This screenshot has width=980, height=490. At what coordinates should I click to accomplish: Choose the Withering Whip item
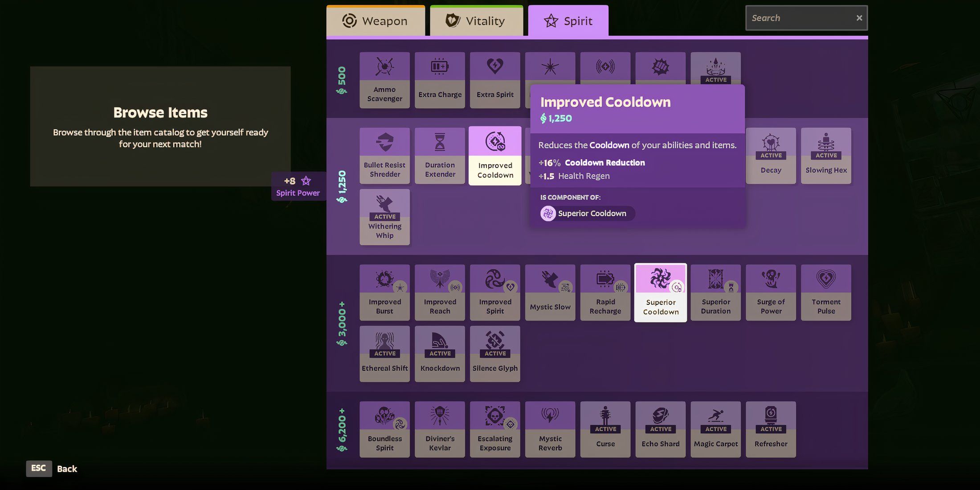[x=384, y=217]
